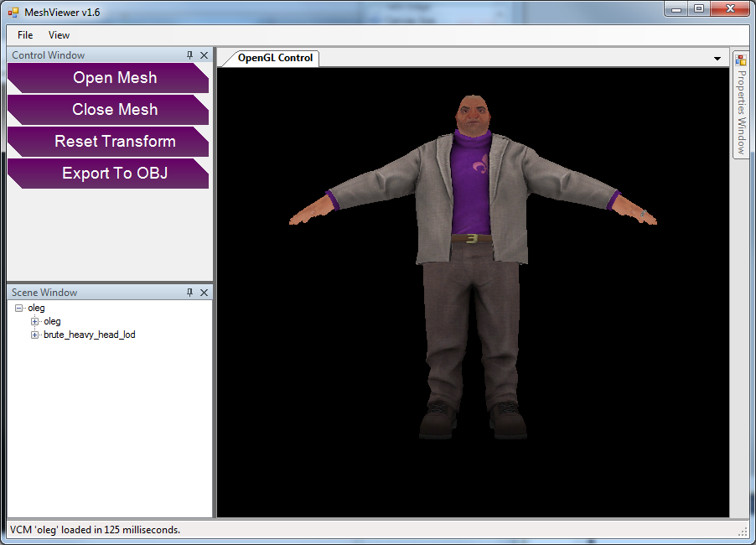756x545 pixels.
Task: Expand the child oleg tree node
Action: point(34,321)
